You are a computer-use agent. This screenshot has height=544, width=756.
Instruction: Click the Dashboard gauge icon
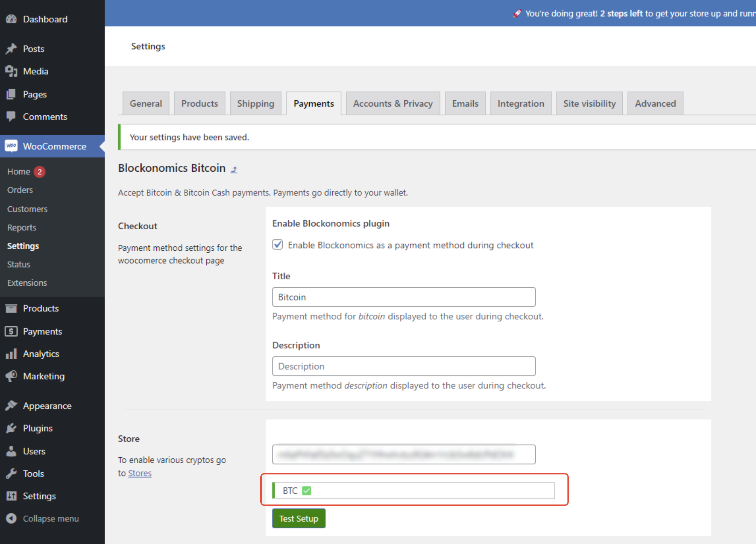(x=11, y=19)
